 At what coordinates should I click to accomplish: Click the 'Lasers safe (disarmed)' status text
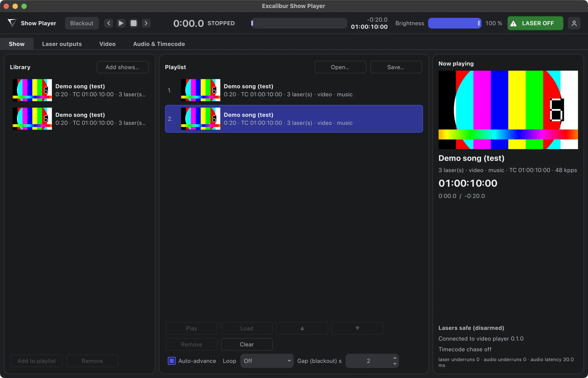[471, 328]
